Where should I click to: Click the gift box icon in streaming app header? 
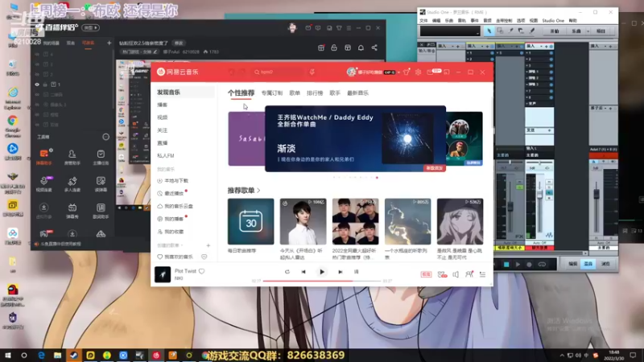click(321, 47)
